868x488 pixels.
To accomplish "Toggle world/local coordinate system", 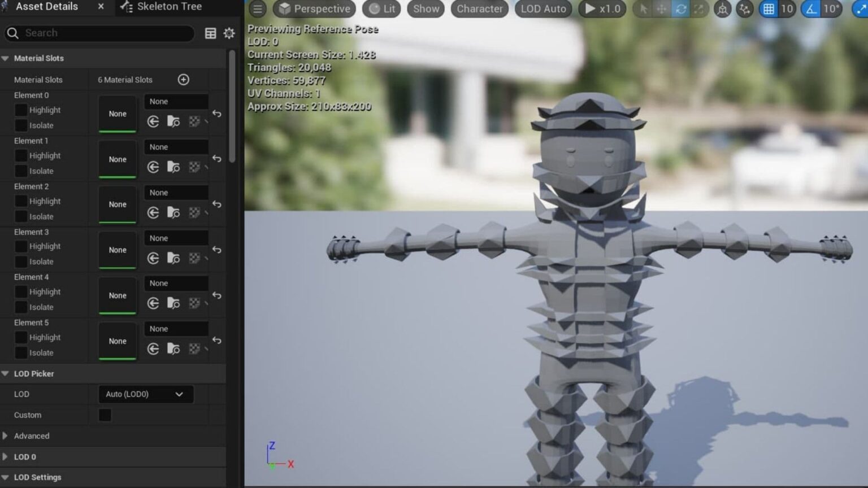I will pyautogui.click(x=722, y=9).
